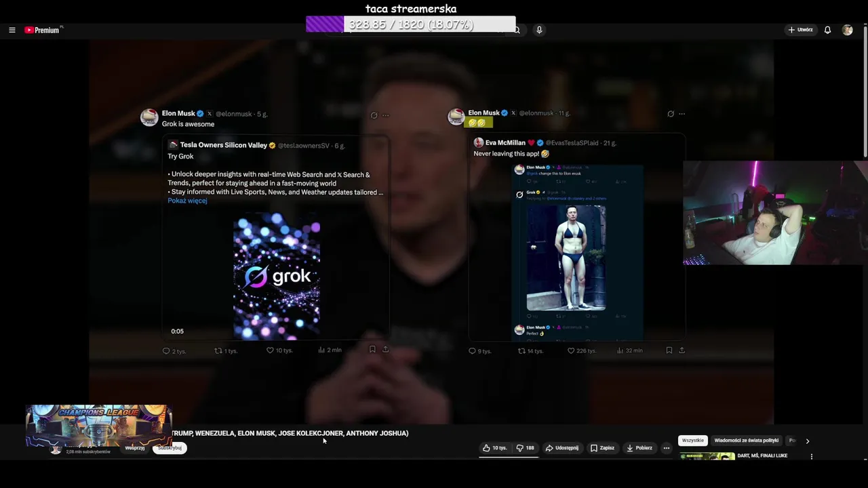Click the channel avatar below the video
The height and width of the screenshot is (488, 868).
point(56,450)
